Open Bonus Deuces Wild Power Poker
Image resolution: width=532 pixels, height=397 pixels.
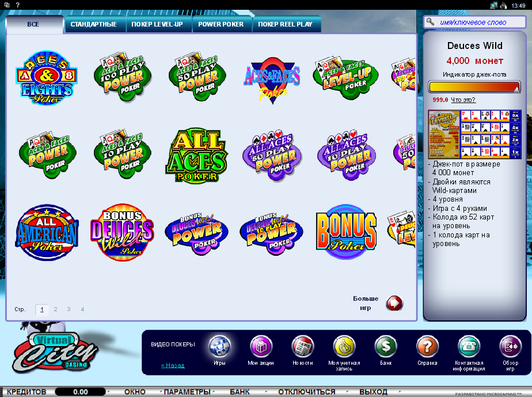(197, 234)
